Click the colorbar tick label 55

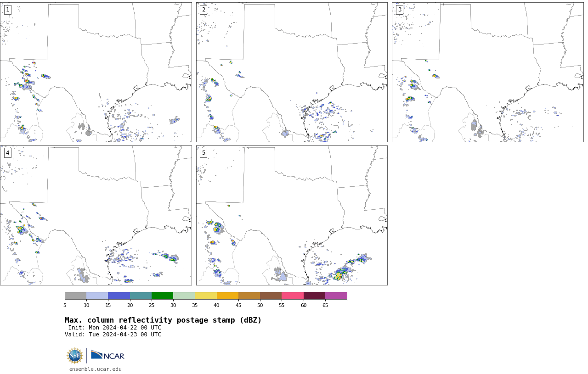pyautogui.click(x=282, y=305)
